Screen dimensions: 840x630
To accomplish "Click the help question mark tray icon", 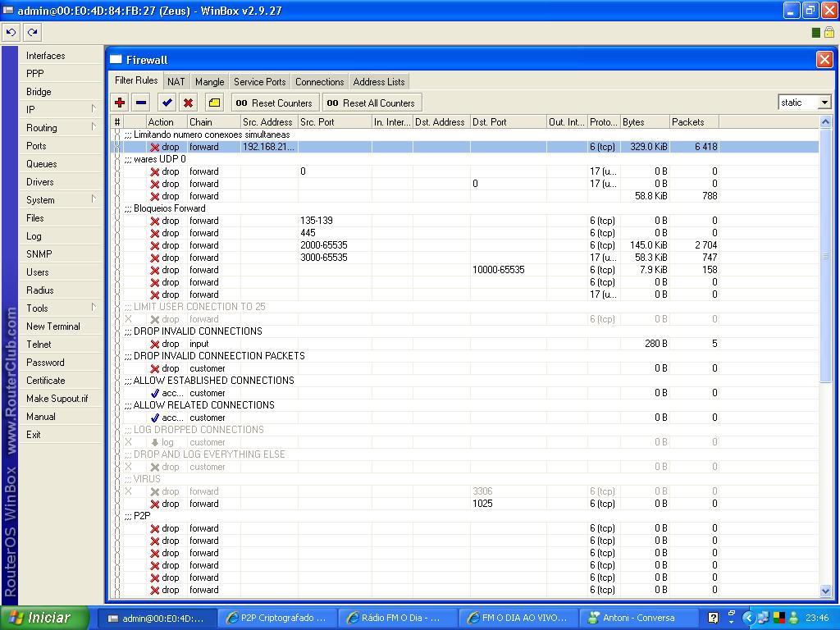I will click(713, 618).
